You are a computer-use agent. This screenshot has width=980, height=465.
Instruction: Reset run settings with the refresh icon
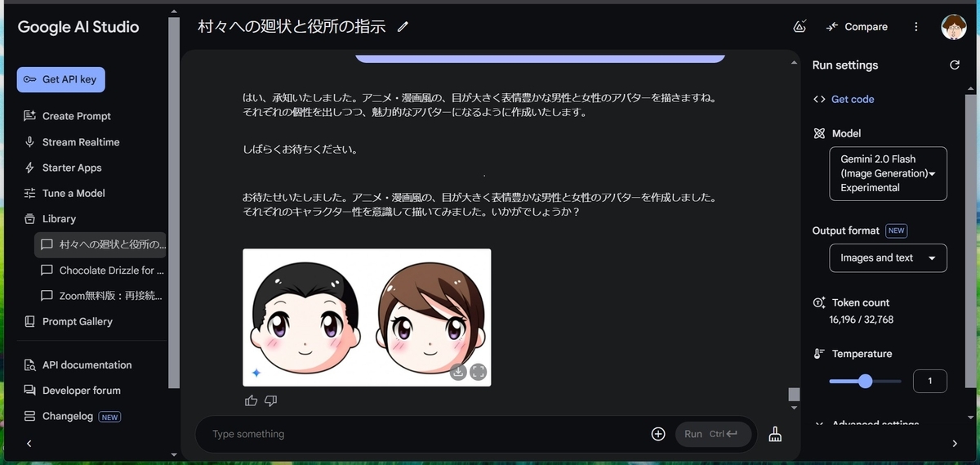tap(955, 65)
